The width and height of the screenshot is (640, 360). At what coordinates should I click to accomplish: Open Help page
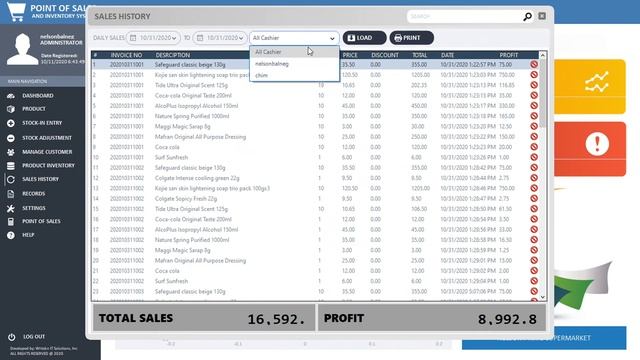point(28,235)
